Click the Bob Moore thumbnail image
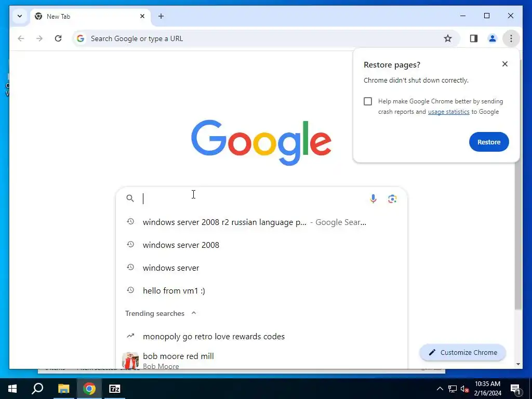532x399 pixels. coord(130,361)
